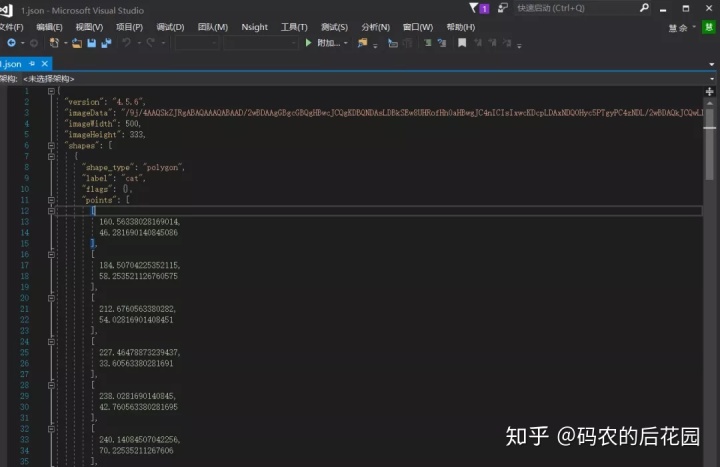Collapse the point array on line 28
The width and height of the screenshot is (720, 467).
[51, 385]
